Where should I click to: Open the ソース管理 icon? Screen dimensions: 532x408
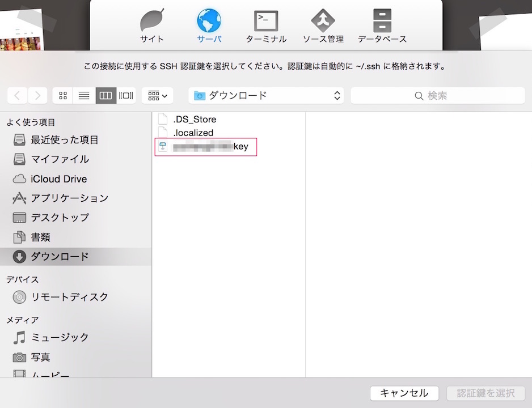[x=323, y=25]
